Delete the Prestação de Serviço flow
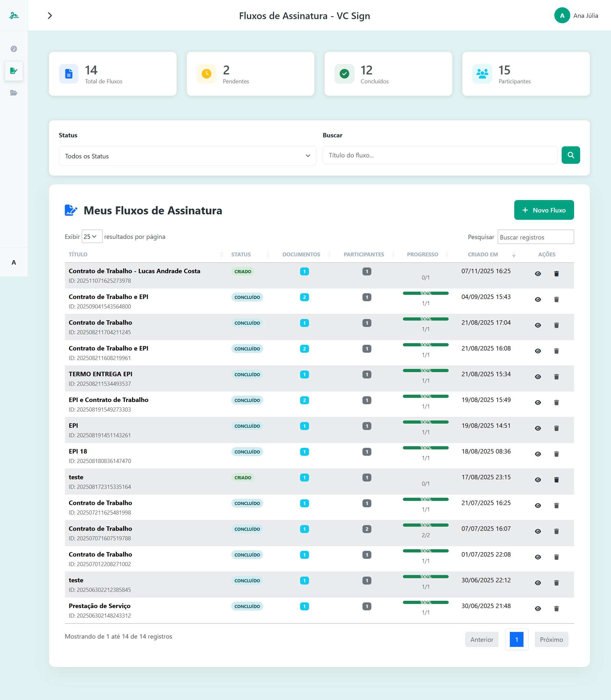 (x=556, y=608)
